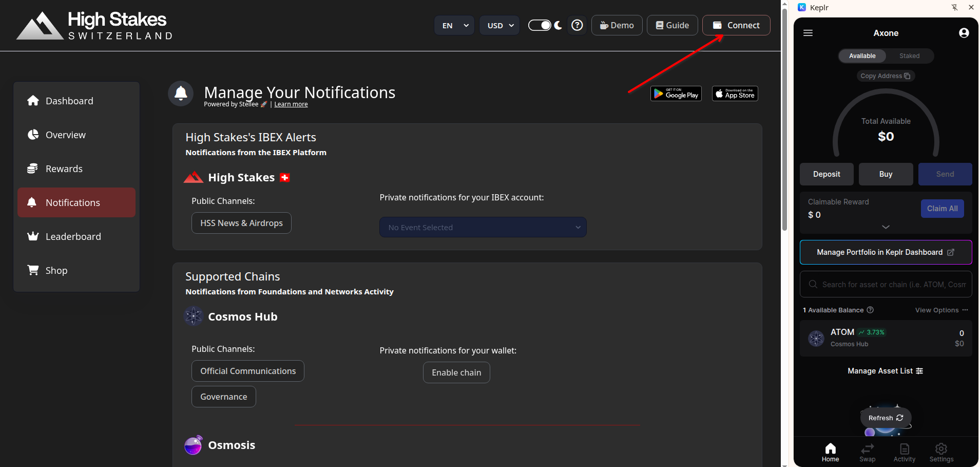Click the Cosmos Hub chain icon
The height and width of the screenshot is (467, 980).
[194, 316]
